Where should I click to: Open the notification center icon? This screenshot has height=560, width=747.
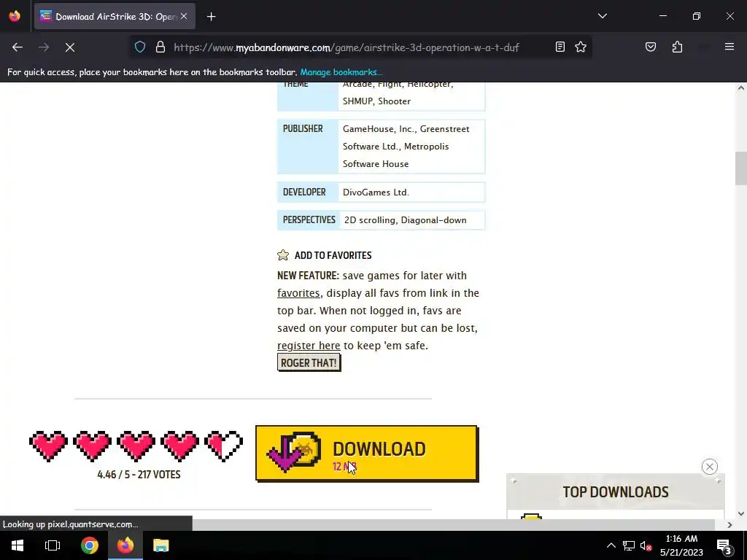click(724, 547)
